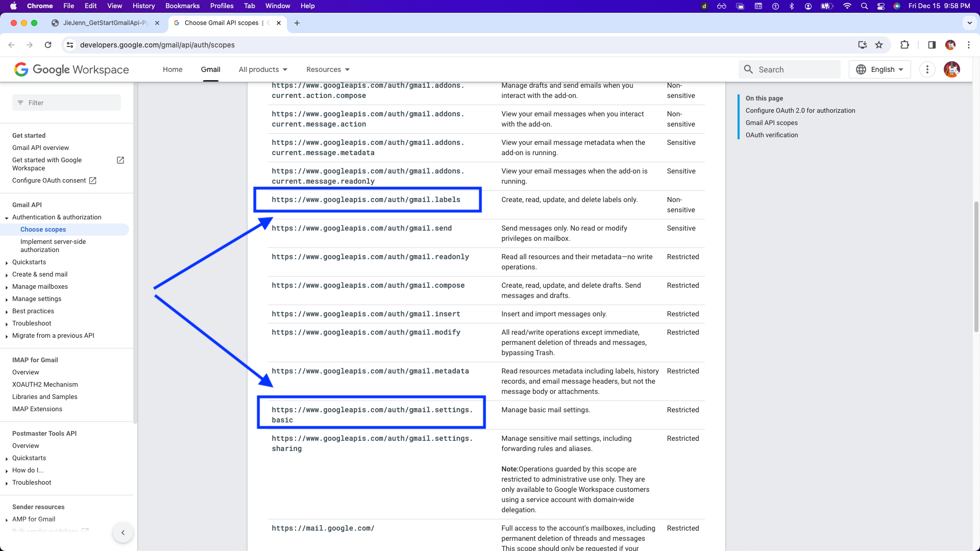Open Libraries and Samples link
This screenshot has width=980, height=551.
pos(45,397)
